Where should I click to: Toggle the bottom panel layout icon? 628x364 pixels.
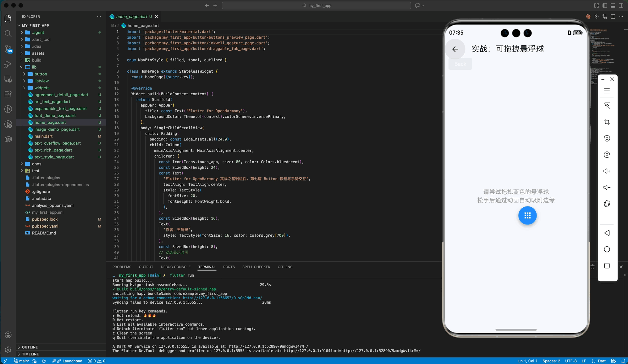click(x=613, y=5)
